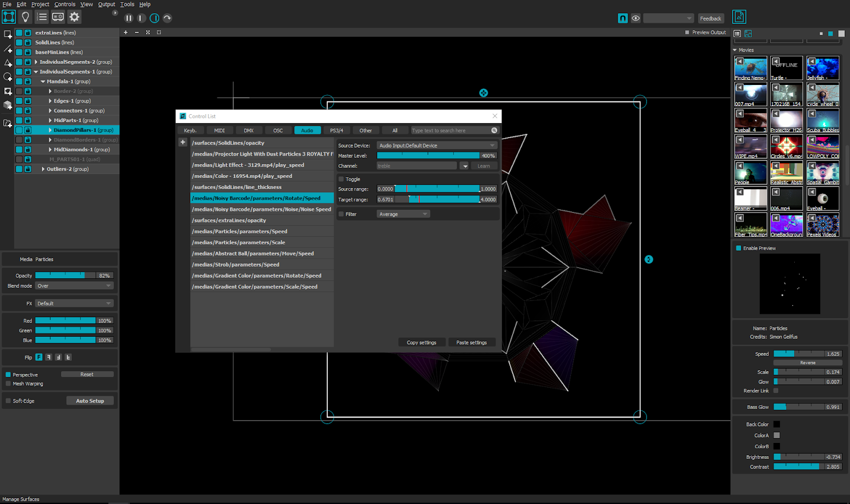Collapse the Mandala-1 group
This screenshot has height=504, width=850.
tap(42, 81)
